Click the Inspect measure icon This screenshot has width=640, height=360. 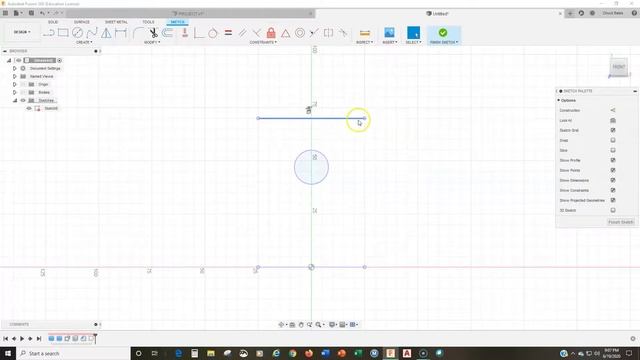click(x=364, y=33)
